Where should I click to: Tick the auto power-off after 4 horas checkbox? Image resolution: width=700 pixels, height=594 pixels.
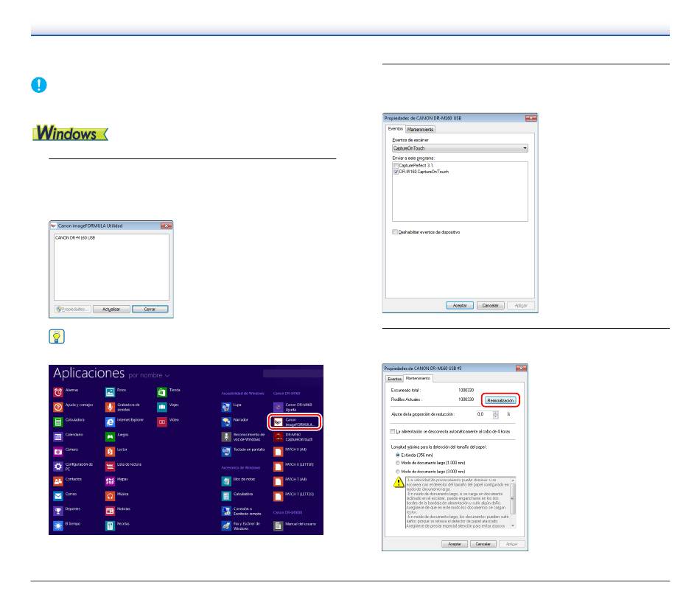[x=393, y=431]
